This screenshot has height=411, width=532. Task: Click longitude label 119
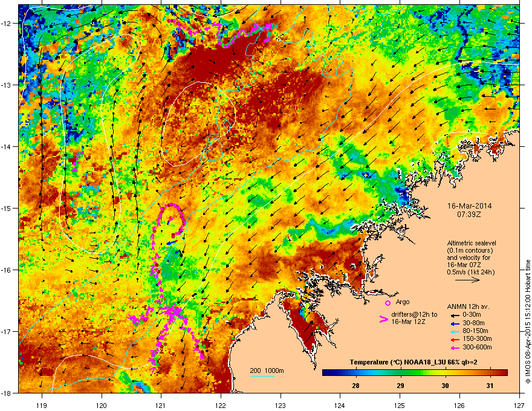(42, 405)
